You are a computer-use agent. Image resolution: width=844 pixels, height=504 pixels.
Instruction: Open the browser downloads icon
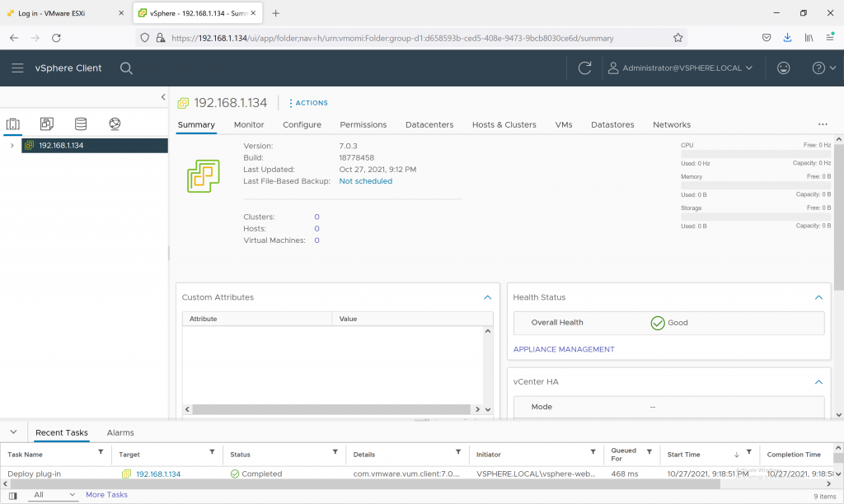pos(787,38)
